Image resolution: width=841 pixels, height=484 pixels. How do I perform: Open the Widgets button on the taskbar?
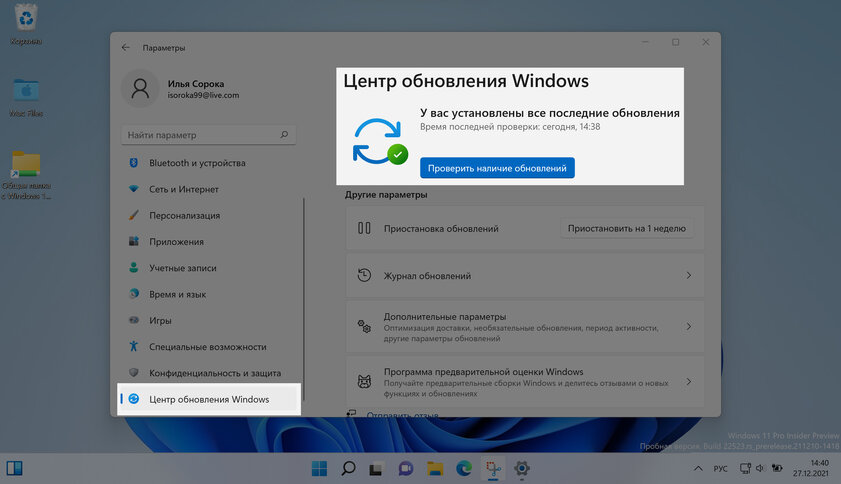pyautogui.click(x=14, y=468)
